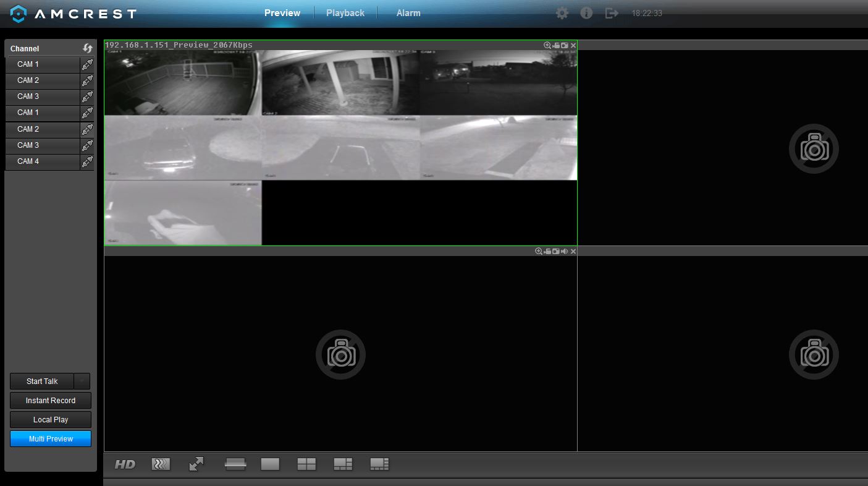Open Local Play

coord(51,420)
